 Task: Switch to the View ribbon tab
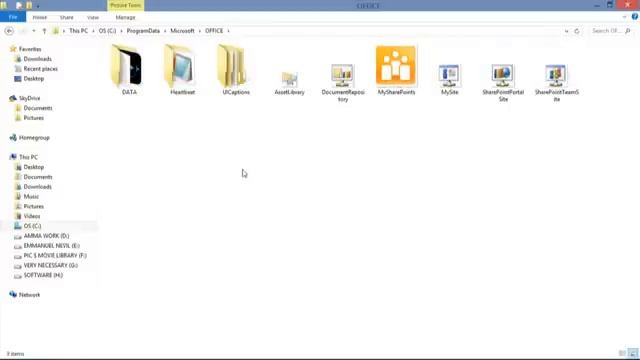[93, 18]
